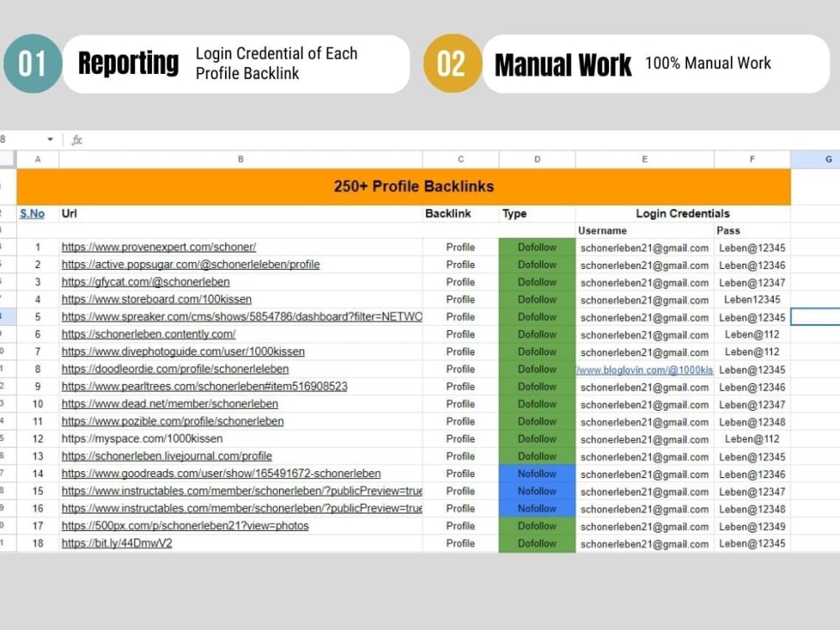Open the doodleordie.com profile link
The height and width of the screenshot is (630, 840).
[x=176, y=369]
